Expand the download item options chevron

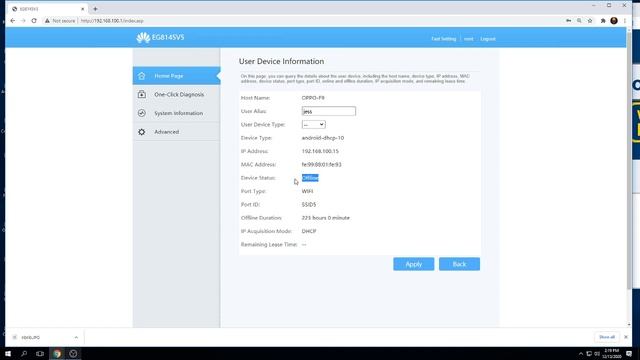point(76,338)
